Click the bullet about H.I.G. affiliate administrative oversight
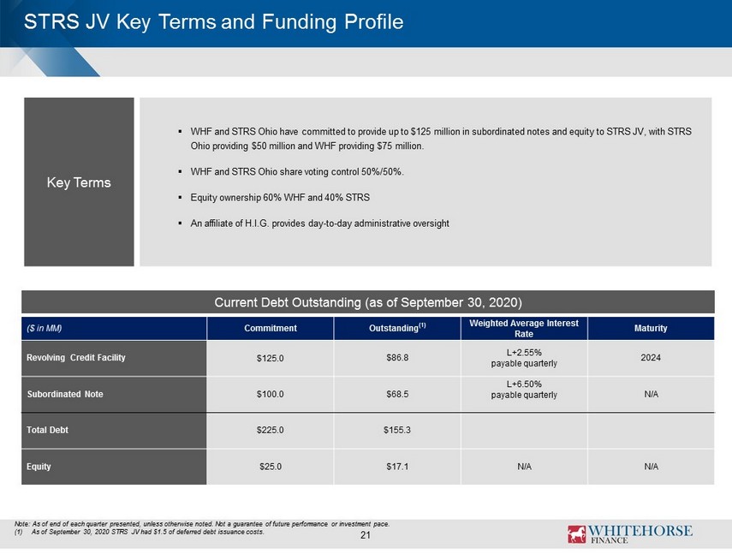 [319, 223]
